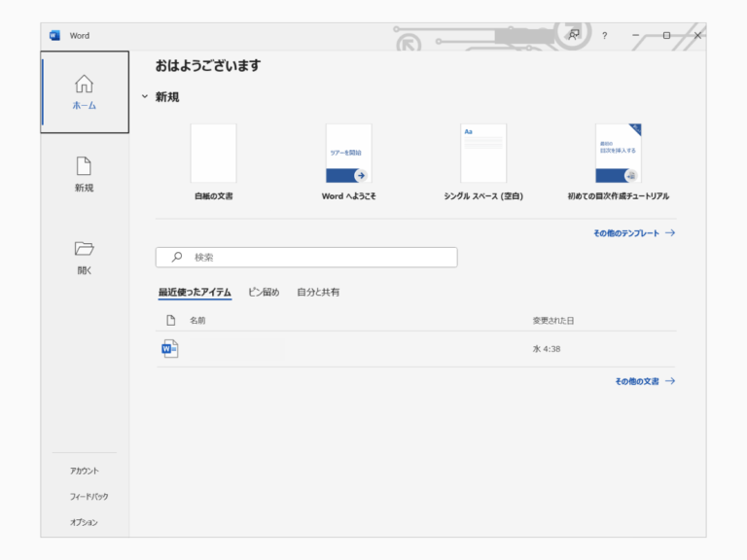Image resolution: width=747 pixels, height=560 pixels.
Task: Create a 白紙の文書 blank document
Action: point(213,154)
